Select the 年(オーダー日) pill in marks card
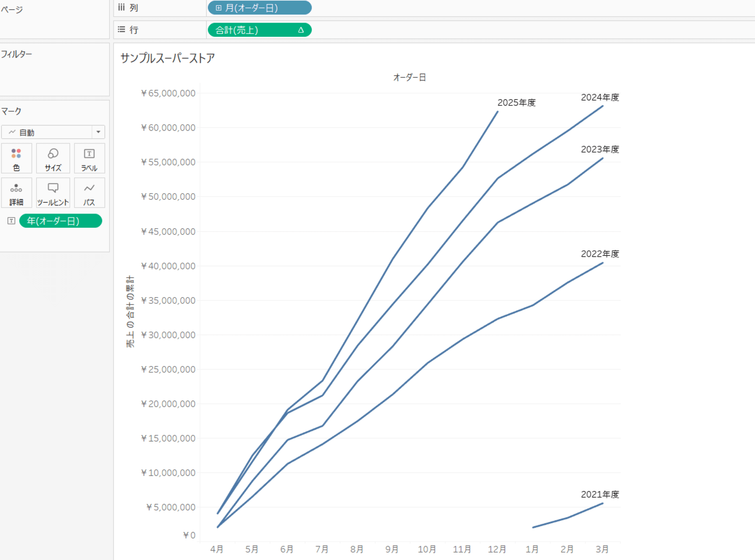 (x=60, y=221)
